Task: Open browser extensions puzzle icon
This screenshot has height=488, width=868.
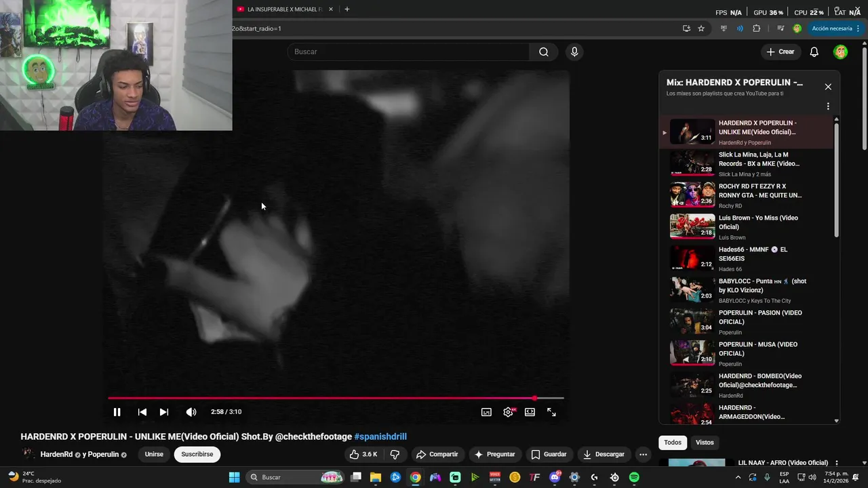Action: (x=757, y=28)
